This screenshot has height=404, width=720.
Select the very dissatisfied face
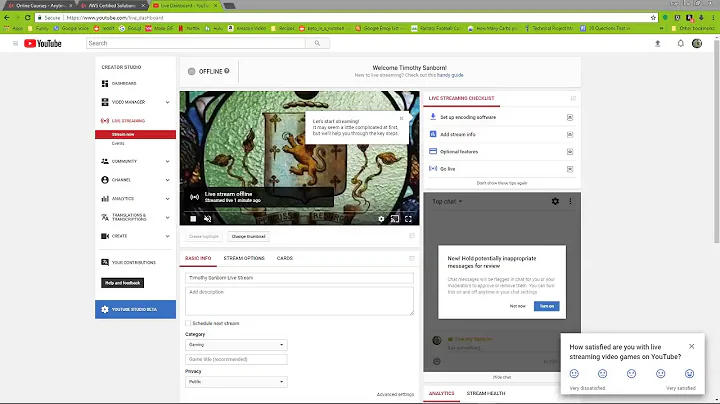[x=574, y=374]
